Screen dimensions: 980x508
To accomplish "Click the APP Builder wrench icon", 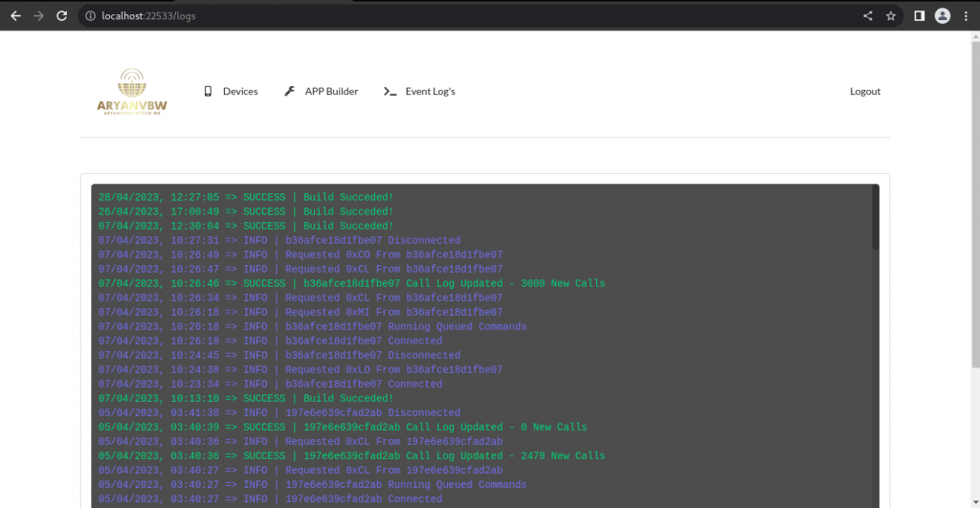I will coord(290,92).
